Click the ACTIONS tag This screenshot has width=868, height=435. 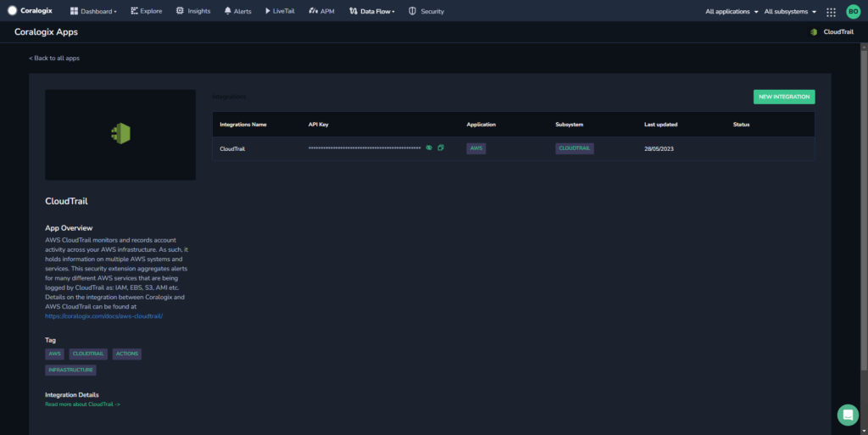[127, 354]
